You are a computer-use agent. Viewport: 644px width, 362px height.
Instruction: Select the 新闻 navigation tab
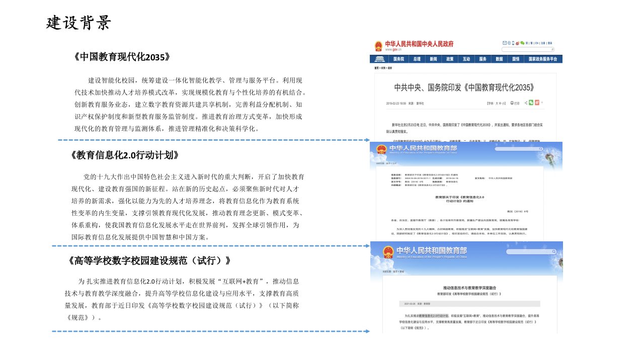[433, 59]
